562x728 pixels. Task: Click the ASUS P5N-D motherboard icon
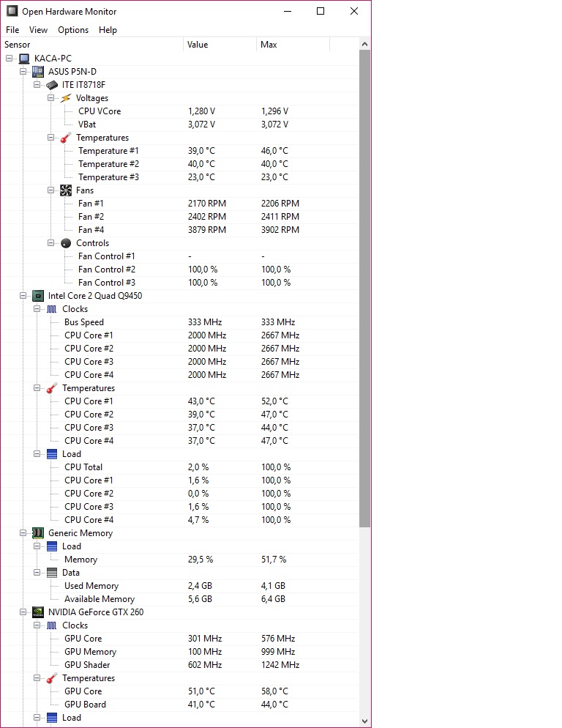click(38, 72)
